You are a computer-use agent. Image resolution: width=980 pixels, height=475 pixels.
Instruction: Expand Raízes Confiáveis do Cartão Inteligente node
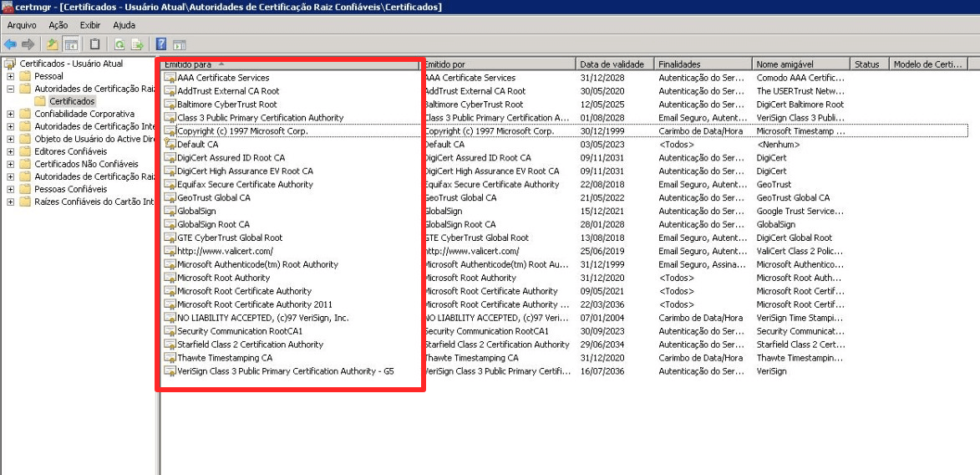click(x=11, y=202)
